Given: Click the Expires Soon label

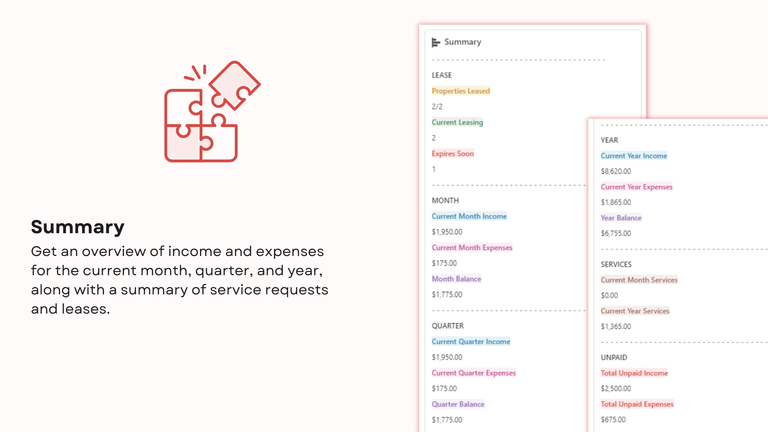Looking at the screenshot, I should click(453, 154).
